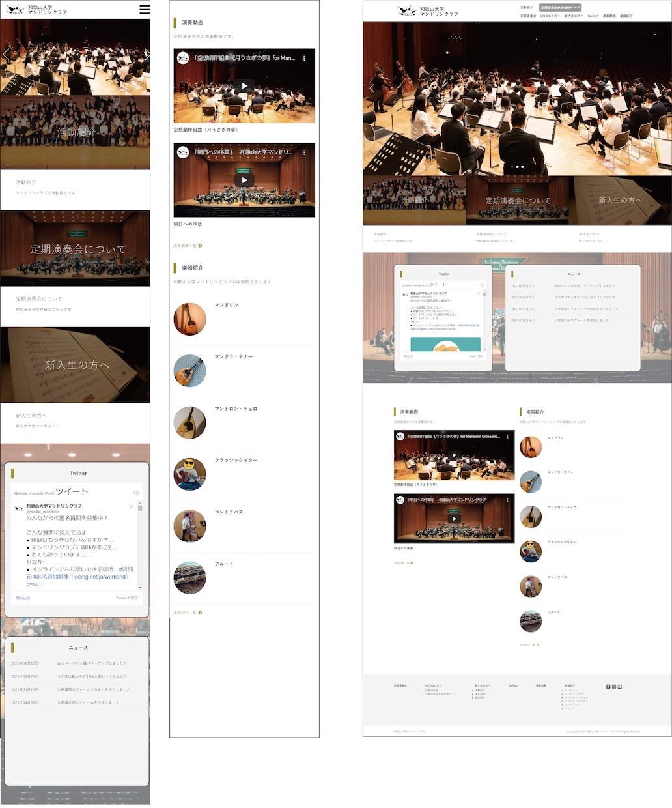Open more options on mobile 明日への序章 video
The height and width of the screenshot is (808, 672).
click(304, 152)
